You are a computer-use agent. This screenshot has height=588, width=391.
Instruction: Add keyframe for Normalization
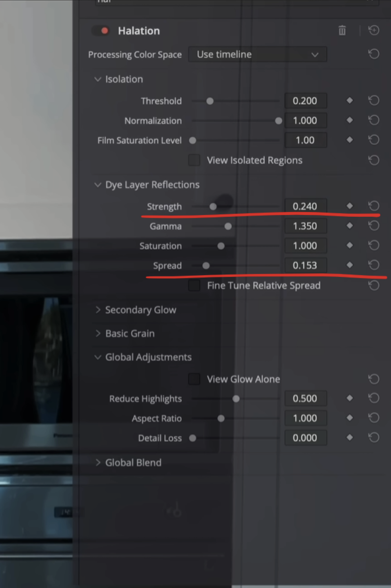(x=350, y=121)
